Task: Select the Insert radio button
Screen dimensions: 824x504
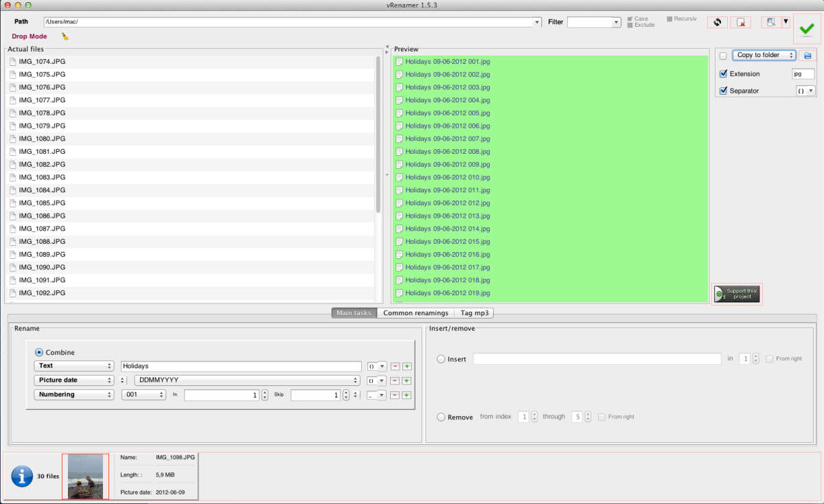Action: (x=441, y=359)
